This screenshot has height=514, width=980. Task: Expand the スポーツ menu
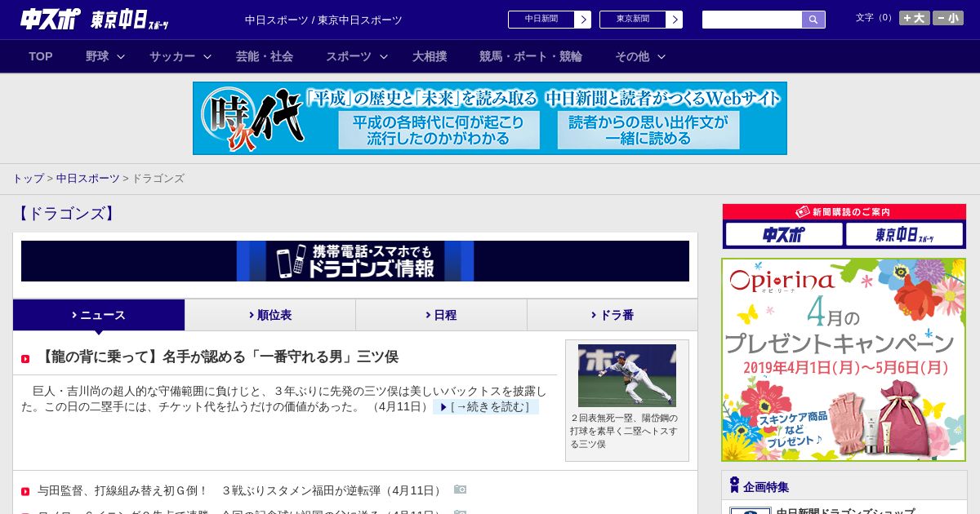[x=357, y=56]
